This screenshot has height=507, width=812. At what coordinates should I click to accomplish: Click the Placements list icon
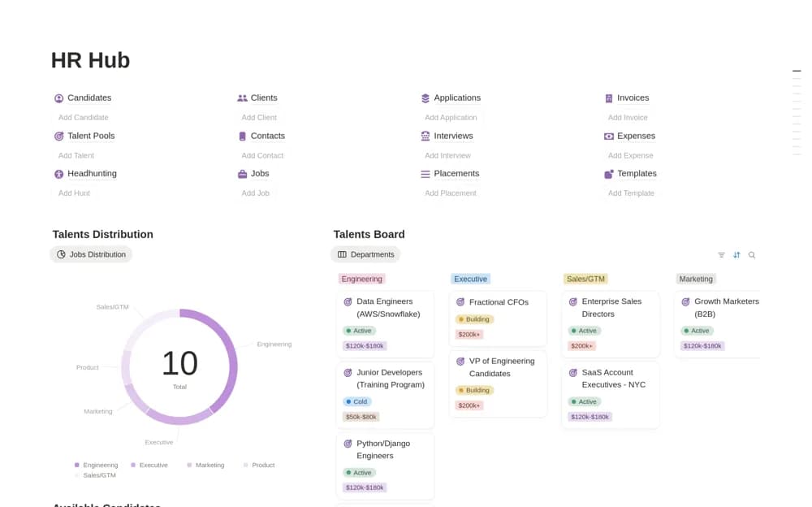coord(425,174)
